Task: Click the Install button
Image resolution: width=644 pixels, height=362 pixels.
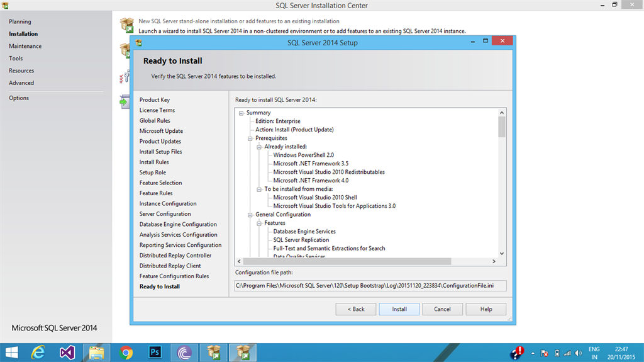Action: click(399, 309)
